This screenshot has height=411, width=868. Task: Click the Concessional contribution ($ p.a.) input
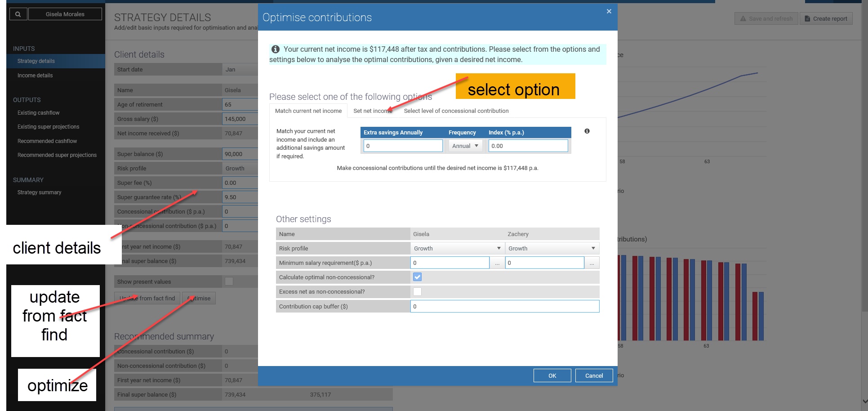pyautogui.click(x=240, y=211)
